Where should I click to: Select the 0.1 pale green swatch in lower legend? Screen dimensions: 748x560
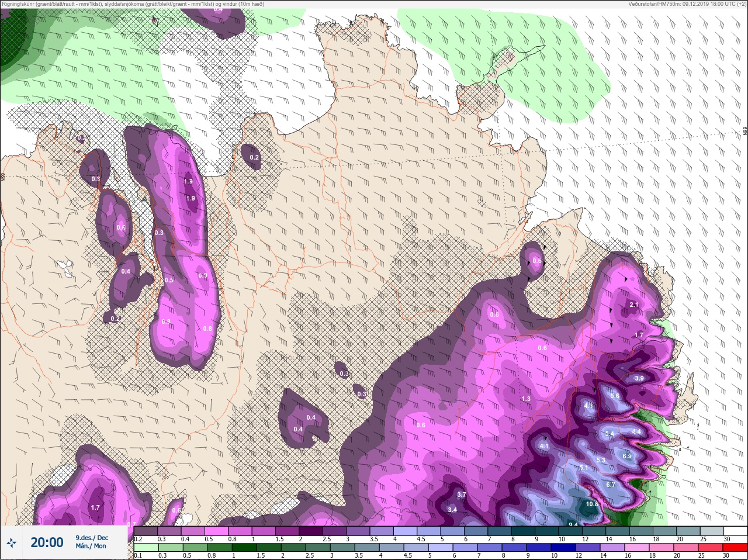coord(146,548)
